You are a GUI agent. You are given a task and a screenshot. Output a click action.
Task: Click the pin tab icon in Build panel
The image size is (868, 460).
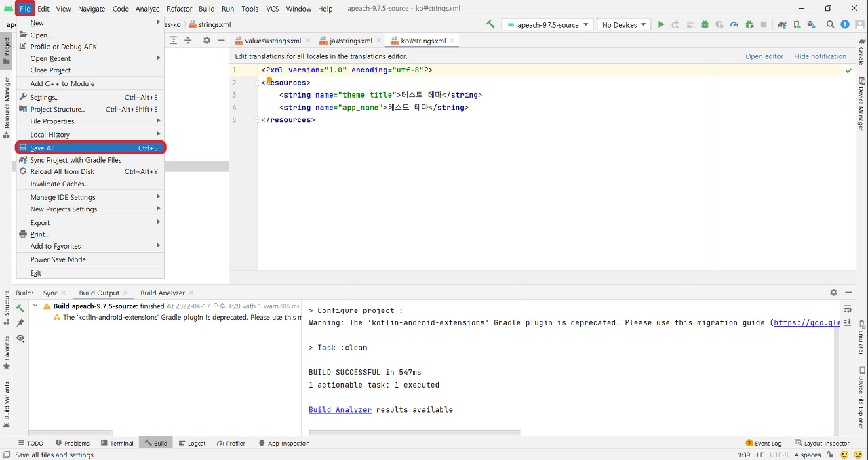tap(20, 323)
